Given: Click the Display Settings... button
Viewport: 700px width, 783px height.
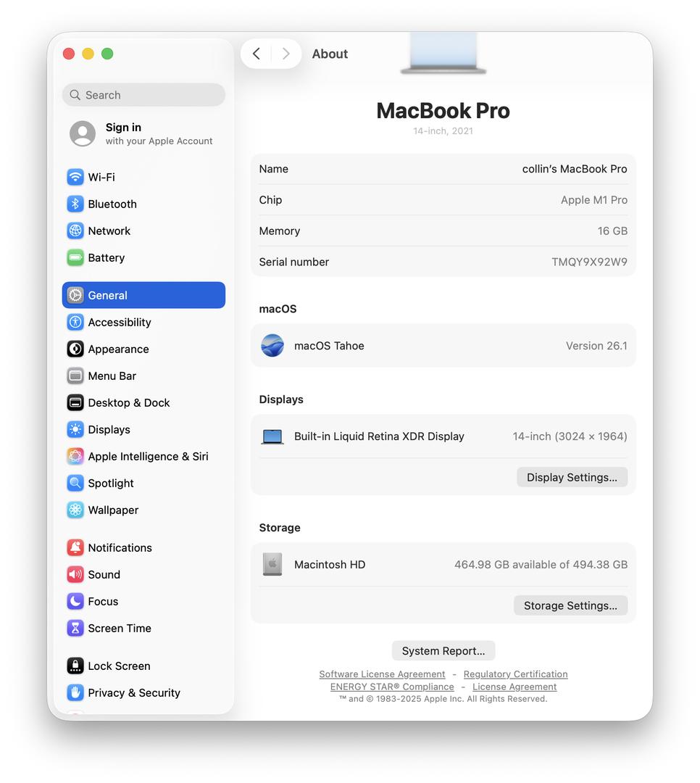Looking at the screenshot, I should coord(572,477).
